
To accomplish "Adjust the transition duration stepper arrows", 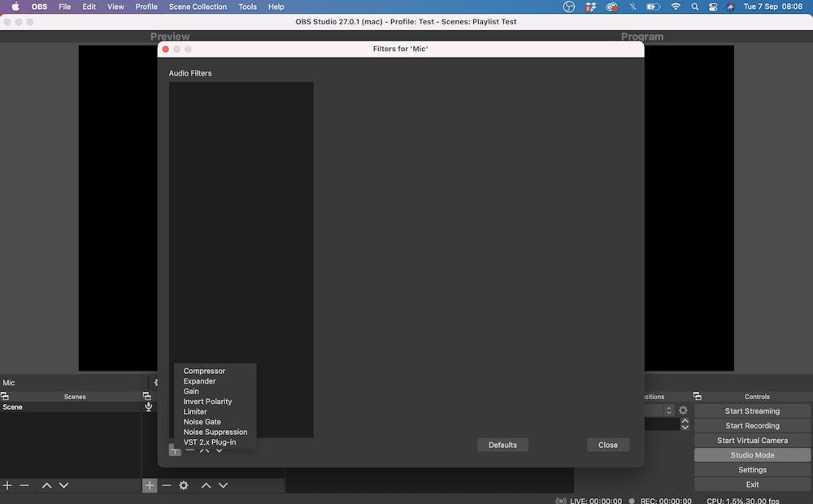I will tap(685, 424).
